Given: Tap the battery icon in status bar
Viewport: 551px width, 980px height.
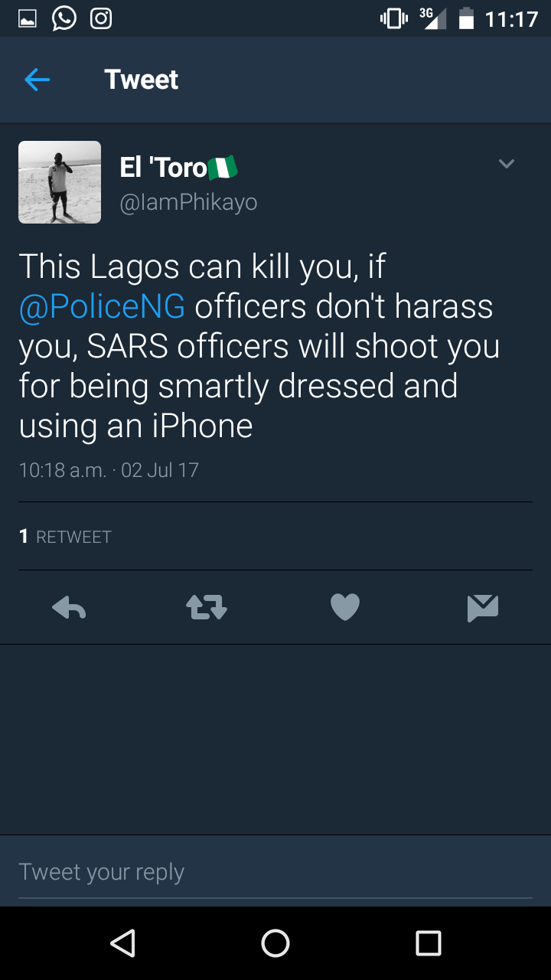Looking at the screenshot, I should (466, 18).
